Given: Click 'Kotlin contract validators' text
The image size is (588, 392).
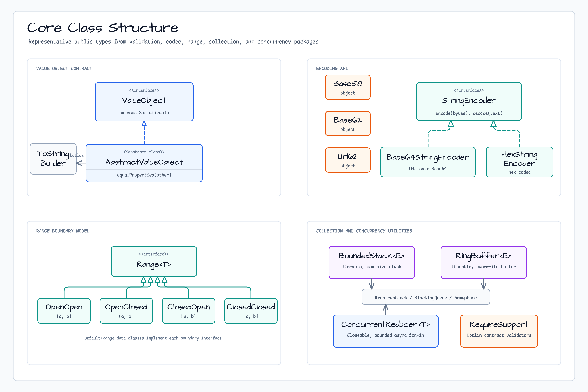Looking at the screenshot, I should click(499, 335).
